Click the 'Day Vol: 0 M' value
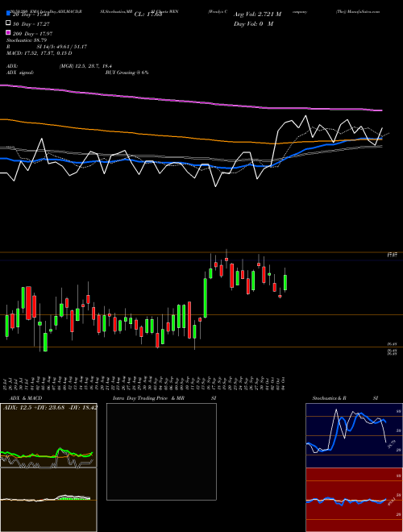The image size is (403, 532). coord(253,23)
